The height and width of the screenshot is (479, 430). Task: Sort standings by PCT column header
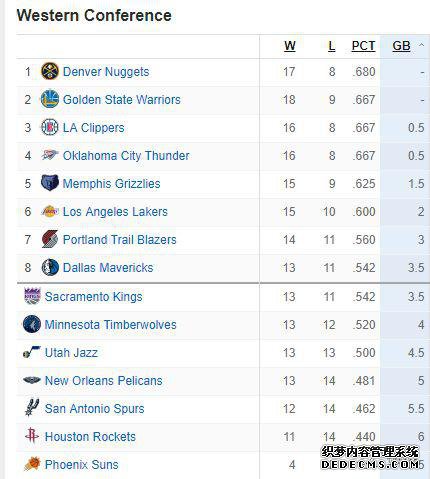[363, 46]
